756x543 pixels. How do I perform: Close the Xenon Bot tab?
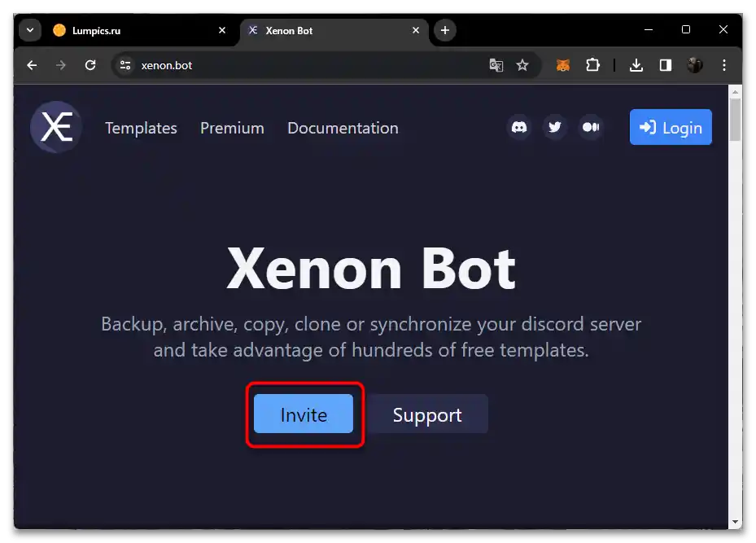(416, 30)
